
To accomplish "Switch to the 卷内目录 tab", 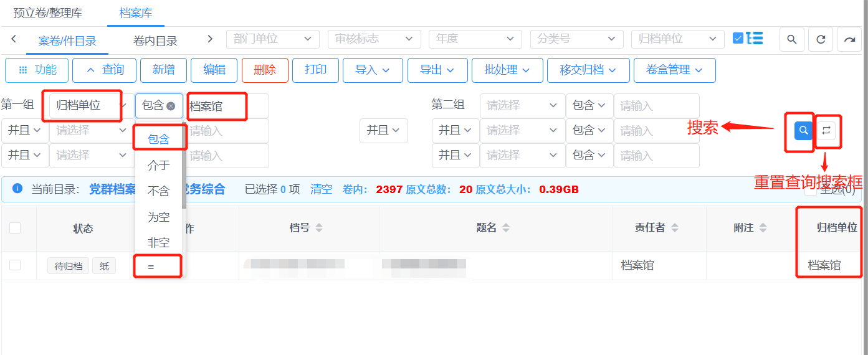I will (x=155, y=41).
